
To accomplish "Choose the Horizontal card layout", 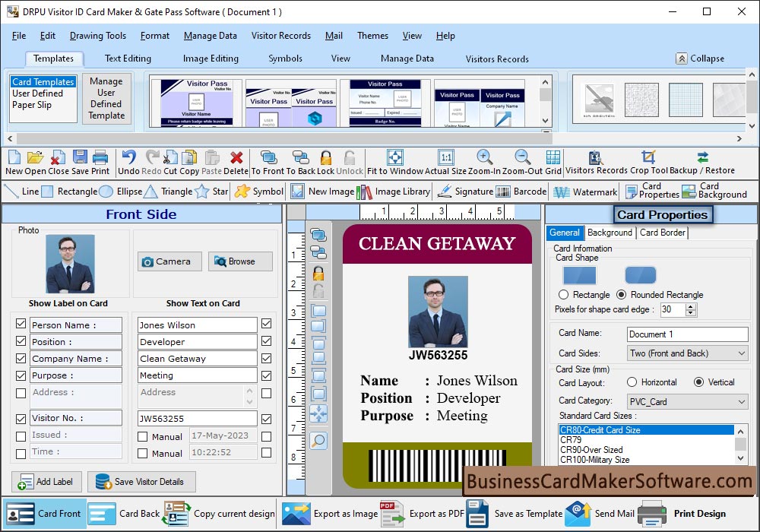I will pyautogui.click(x=632, y=382).
